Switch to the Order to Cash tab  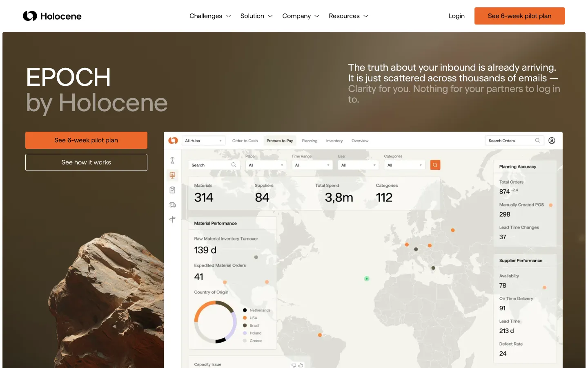[245, 141]
